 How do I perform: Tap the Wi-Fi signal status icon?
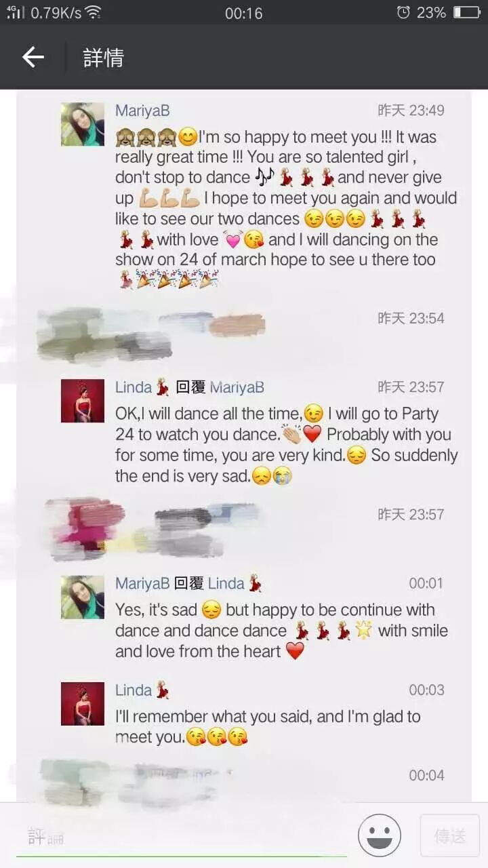point(93,12)
